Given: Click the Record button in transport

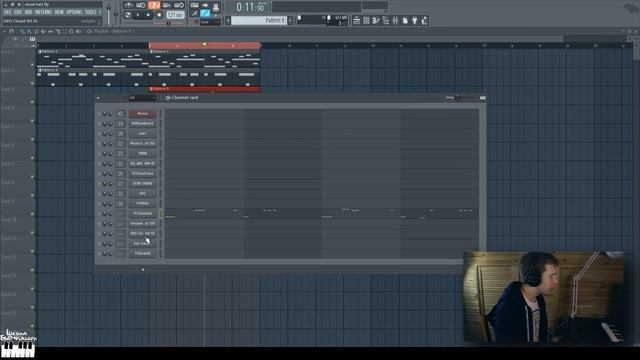Looking at the screenshot, I should pyautogui.click(x=159, y=15).
